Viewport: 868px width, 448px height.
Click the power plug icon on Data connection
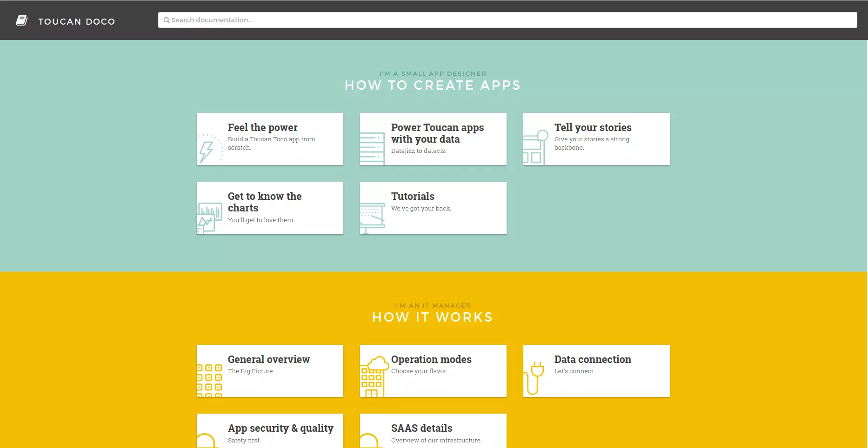534,377
